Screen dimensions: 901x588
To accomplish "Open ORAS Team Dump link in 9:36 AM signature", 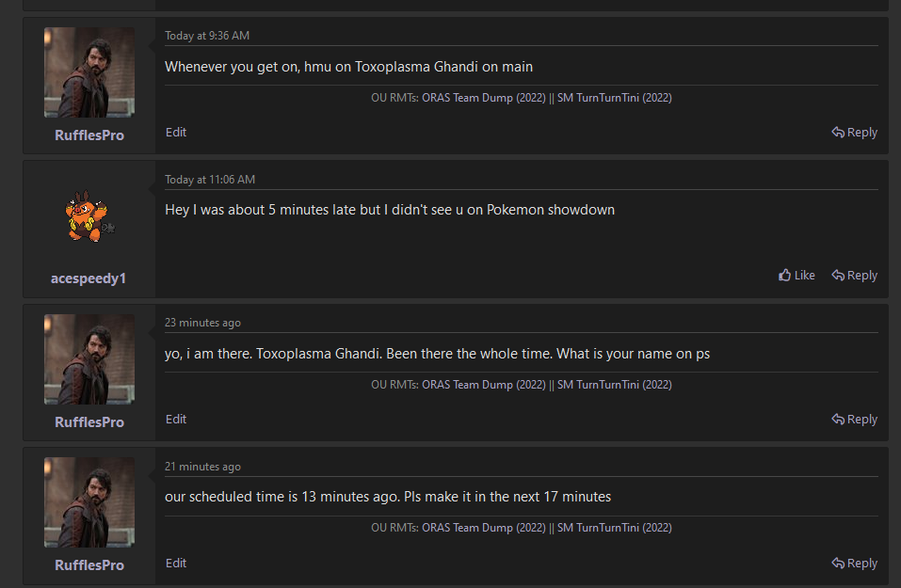I will click(x=483, y=98).
